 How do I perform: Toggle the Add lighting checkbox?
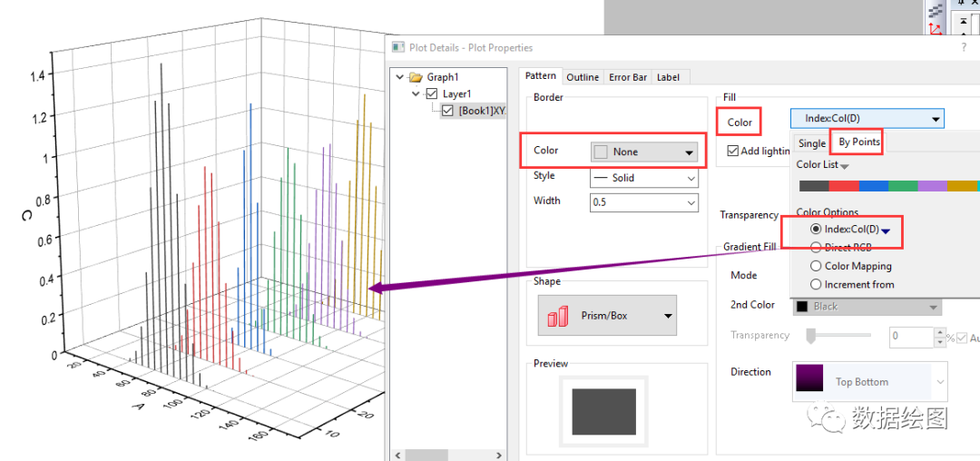pyautogui.click(x=732, y=151)
